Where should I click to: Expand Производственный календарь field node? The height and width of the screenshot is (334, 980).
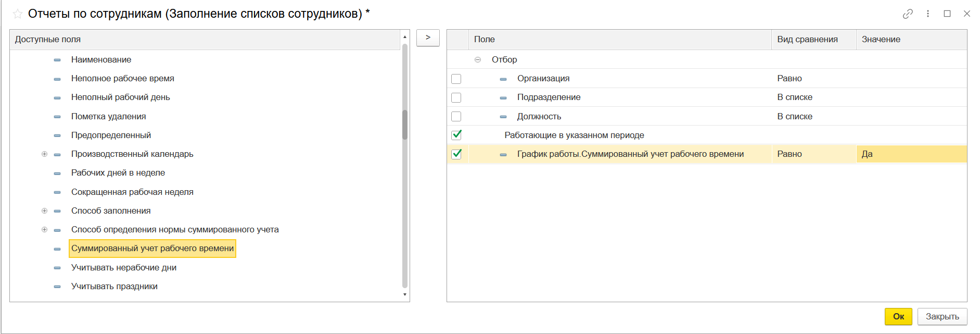(x=44, y=154)
